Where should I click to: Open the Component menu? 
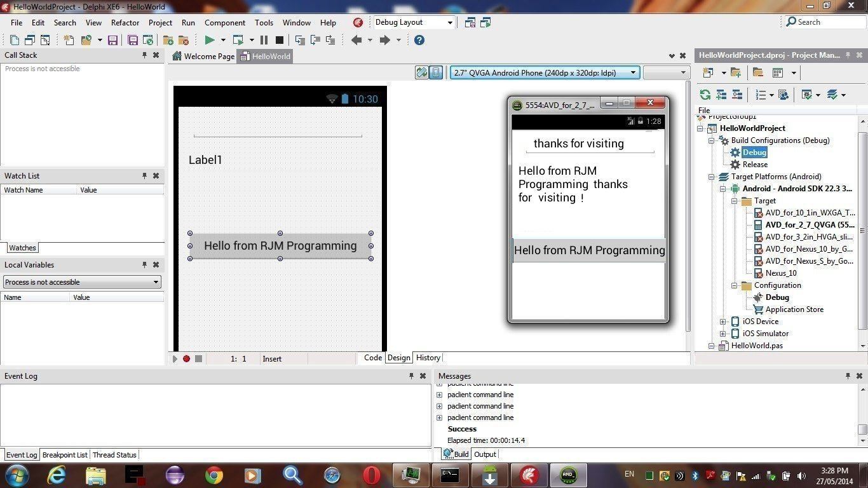click(225, 22)
